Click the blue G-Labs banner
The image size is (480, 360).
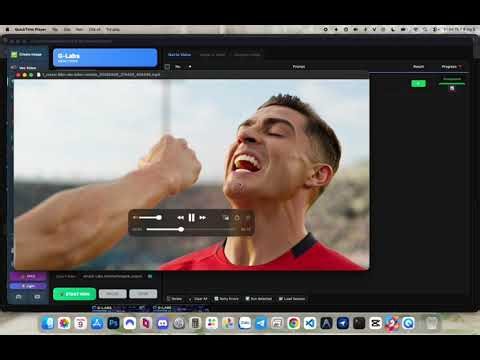click(x=105, y=58)
